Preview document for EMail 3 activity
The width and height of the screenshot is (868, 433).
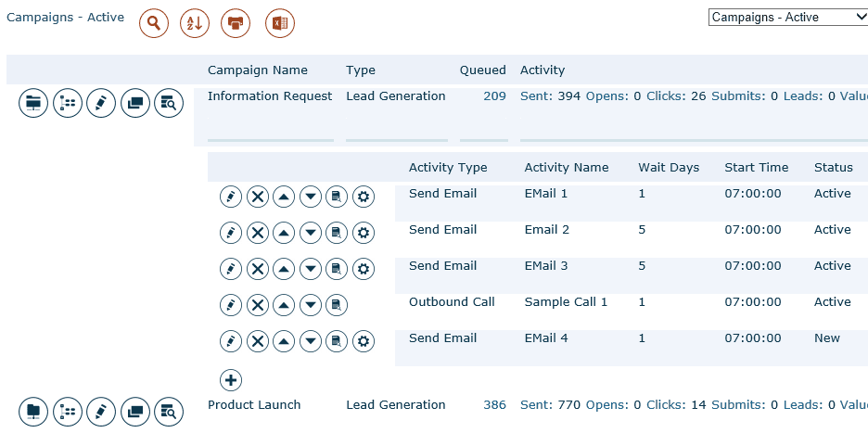(337, 269)
